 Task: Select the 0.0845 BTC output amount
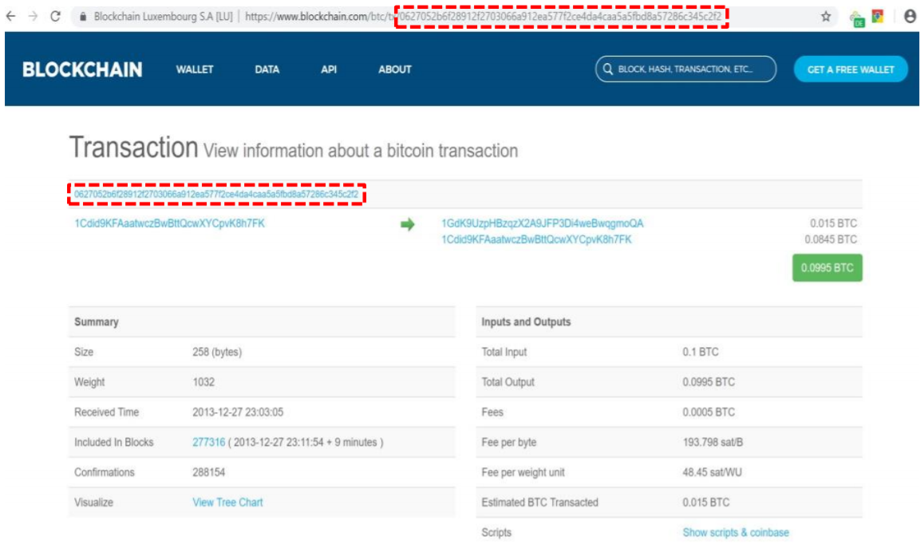coord(831,239)
